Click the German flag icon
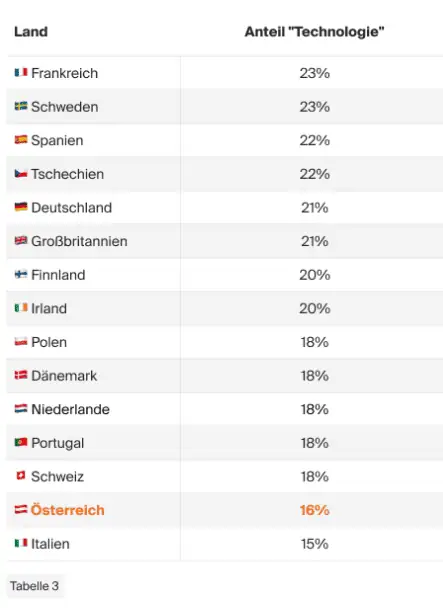Image resolution: width=443 pixels, height=608 pixels. tap(21, 207)
